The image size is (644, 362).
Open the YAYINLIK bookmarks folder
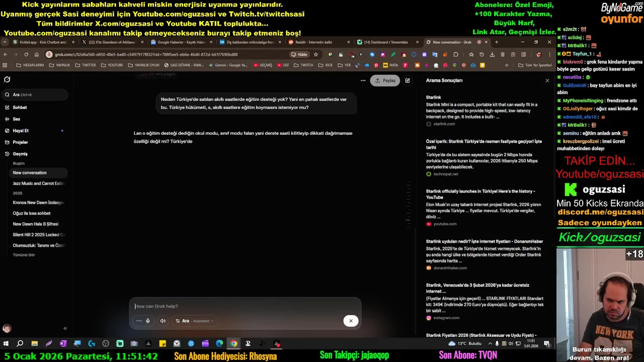(59, 65)
